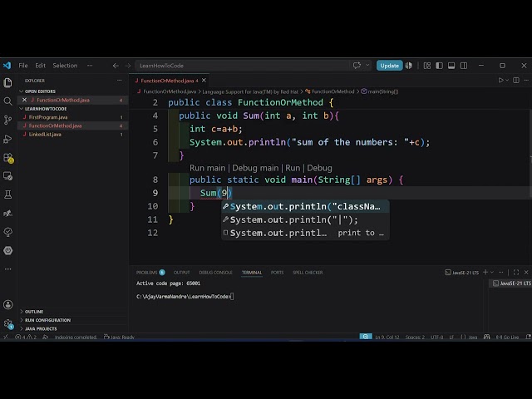Maximize the terminal panel size
This screenshot has width=532, height=399.
click(516, 272)
